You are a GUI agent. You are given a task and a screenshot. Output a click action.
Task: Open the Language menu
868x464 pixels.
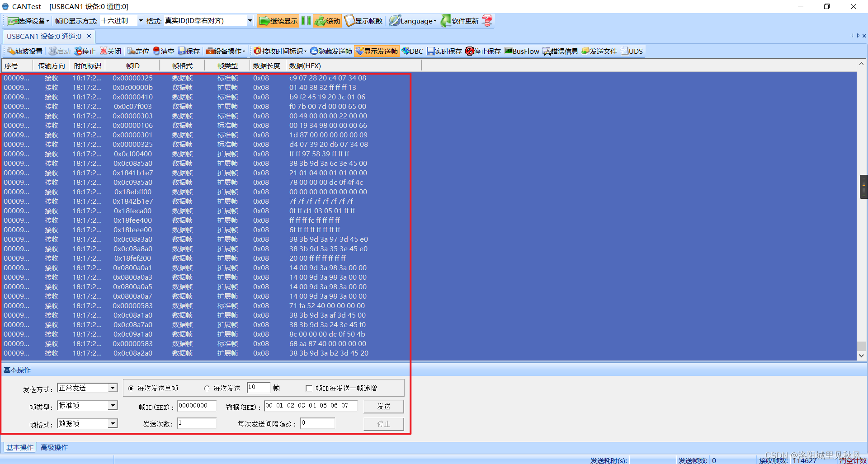(x=413, y=21)
